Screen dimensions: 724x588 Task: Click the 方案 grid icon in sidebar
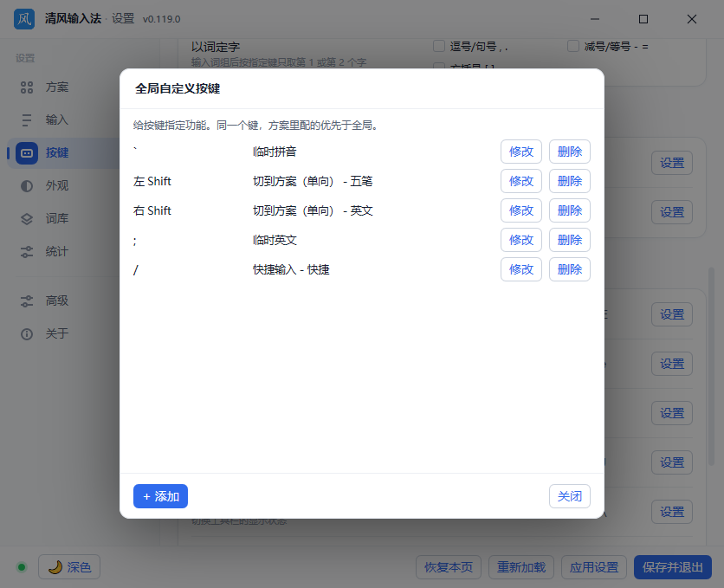click(27, 87)
